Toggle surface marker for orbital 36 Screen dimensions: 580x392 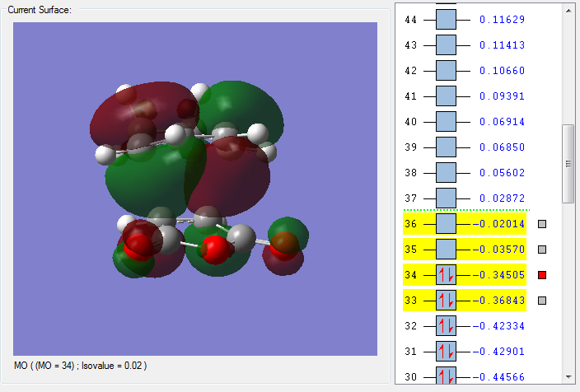click(542, 224)
